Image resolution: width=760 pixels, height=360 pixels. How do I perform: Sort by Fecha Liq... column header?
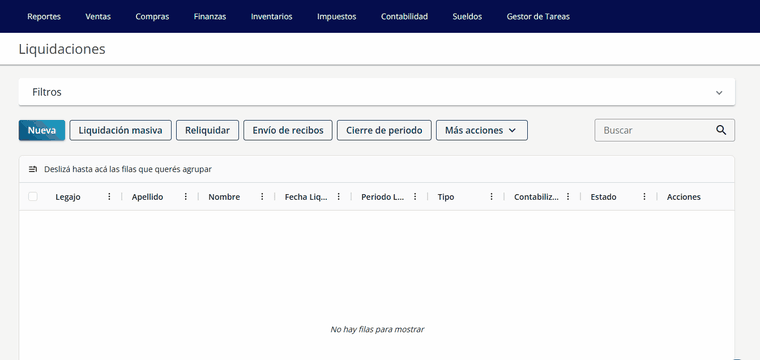306,197
